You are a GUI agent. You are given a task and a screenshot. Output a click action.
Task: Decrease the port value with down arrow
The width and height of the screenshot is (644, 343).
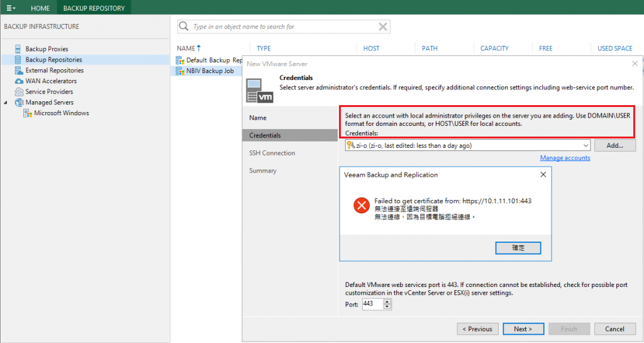[x=387, y=306]
